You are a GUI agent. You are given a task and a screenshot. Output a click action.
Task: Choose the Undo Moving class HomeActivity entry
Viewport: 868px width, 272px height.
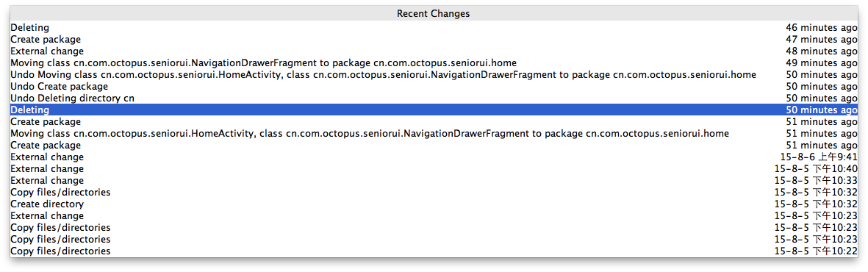pyautogui.click(x=434, y=75)
